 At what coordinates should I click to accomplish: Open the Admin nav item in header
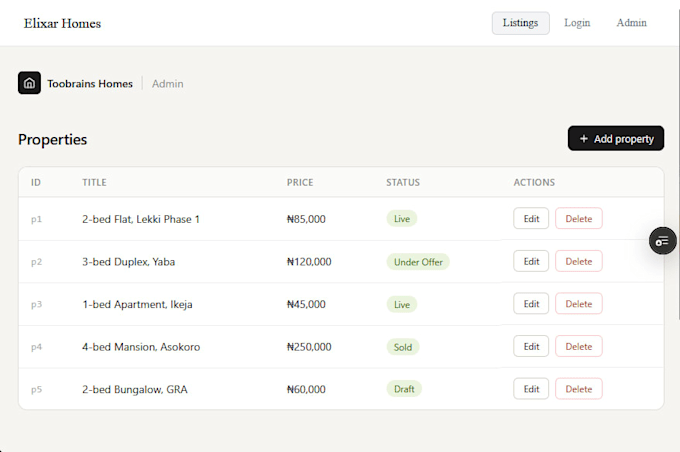[631, 23]
